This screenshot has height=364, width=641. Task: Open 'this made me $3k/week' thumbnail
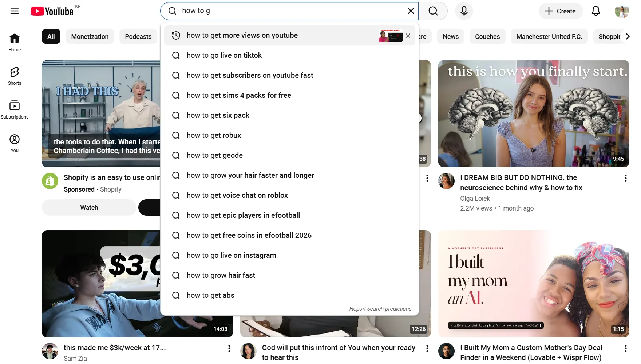point(101,284)
